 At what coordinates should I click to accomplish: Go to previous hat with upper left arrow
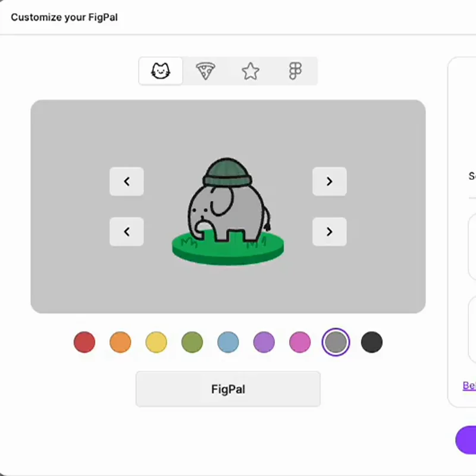127,181
